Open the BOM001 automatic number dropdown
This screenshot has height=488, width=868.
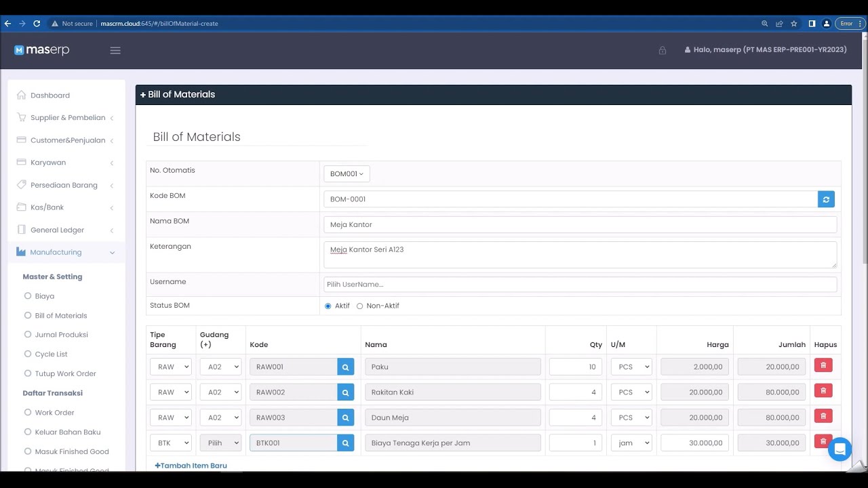pos(347,174)
